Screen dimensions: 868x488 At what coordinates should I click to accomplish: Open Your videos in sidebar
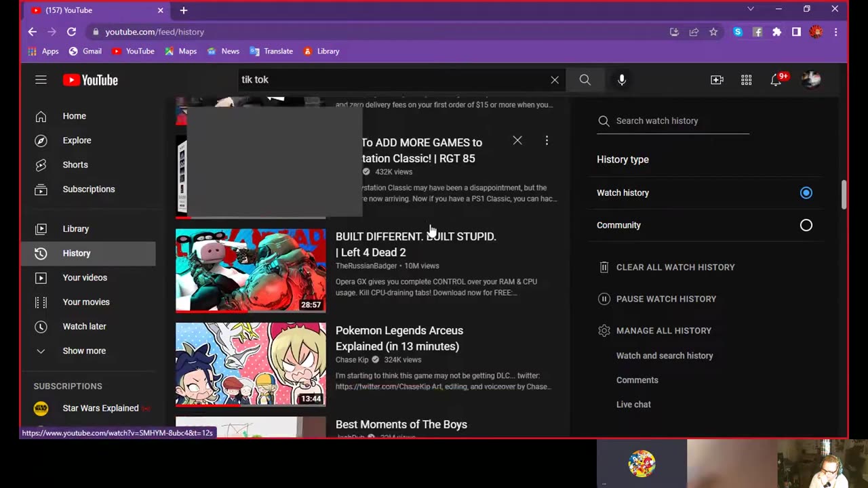click(88, 278)
